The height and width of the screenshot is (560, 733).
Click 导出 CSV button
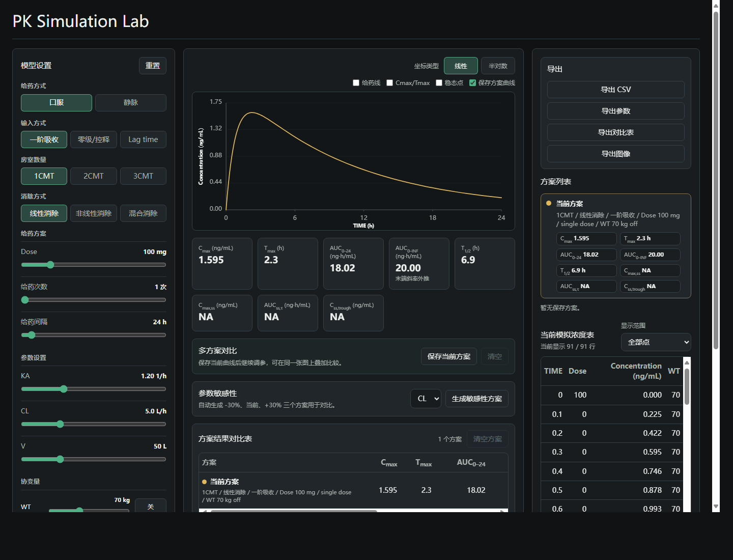click(x=616, y=90)
